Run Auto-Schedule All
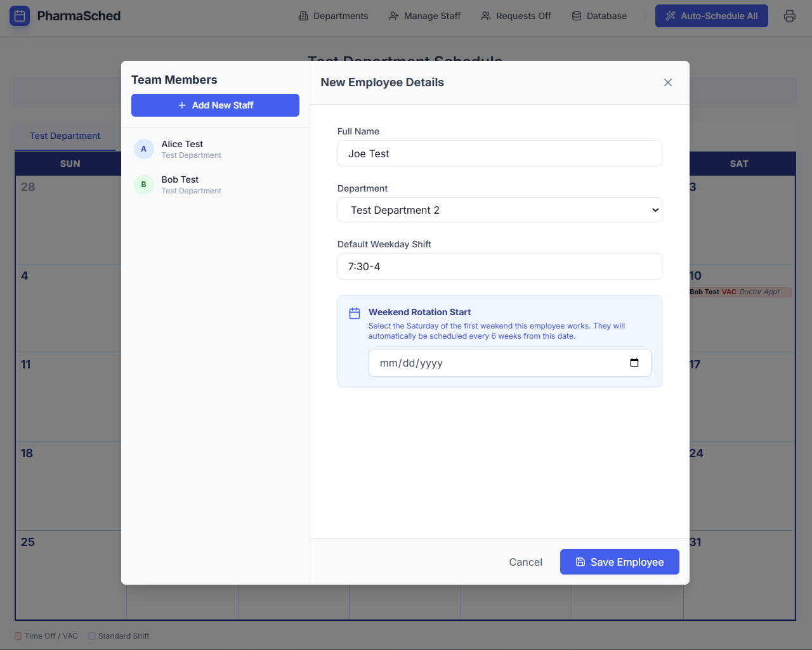This screenshot has height=650, width=812. click(x=711, y=16)
